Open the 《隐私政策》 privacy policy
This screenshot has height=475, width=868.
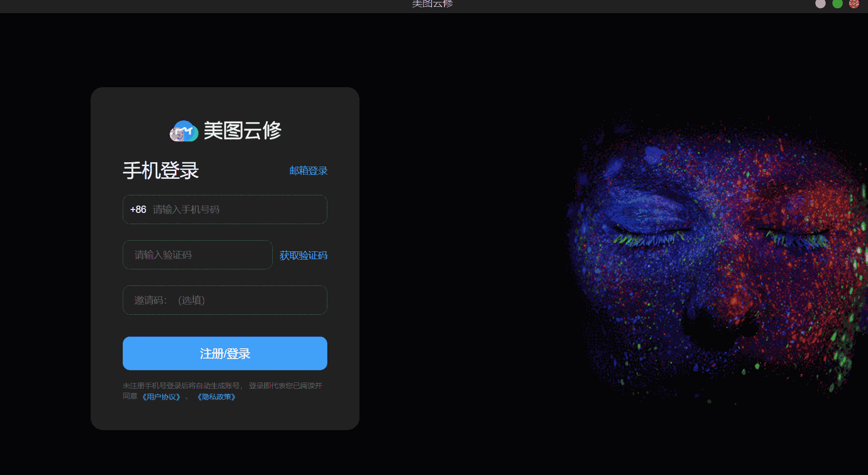coord(216,397)
